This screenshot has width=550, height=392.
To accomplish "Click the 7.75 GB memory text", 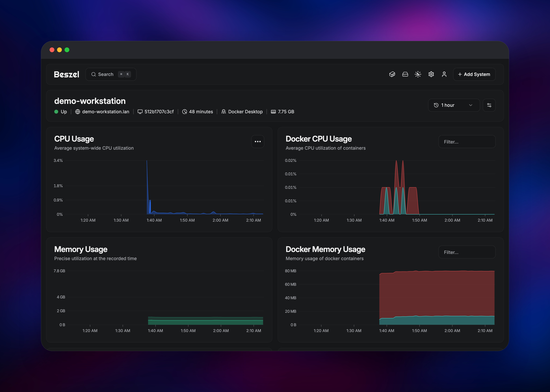I will pyautogui.click(x=286, y=112).
